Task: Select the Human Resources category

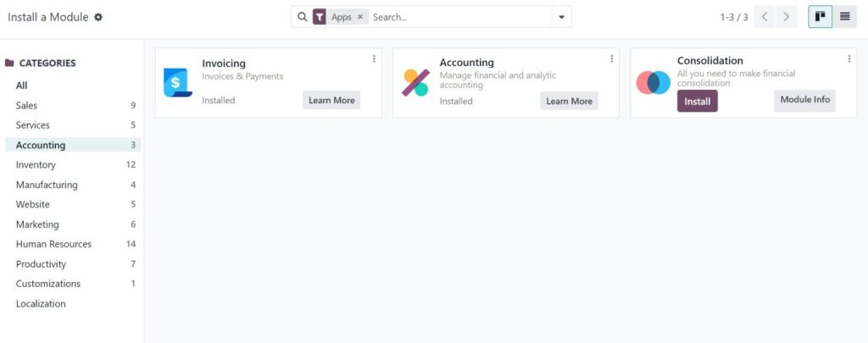Action: pos(53,244)
